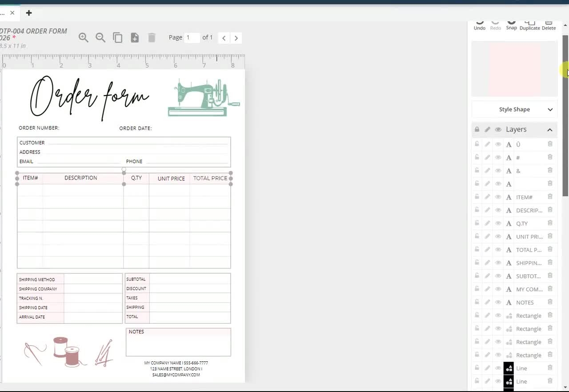Select the first Rectangle layer
Image resolution: width=569 pixels, height=392 pixels.
click(x=529, y=316)
